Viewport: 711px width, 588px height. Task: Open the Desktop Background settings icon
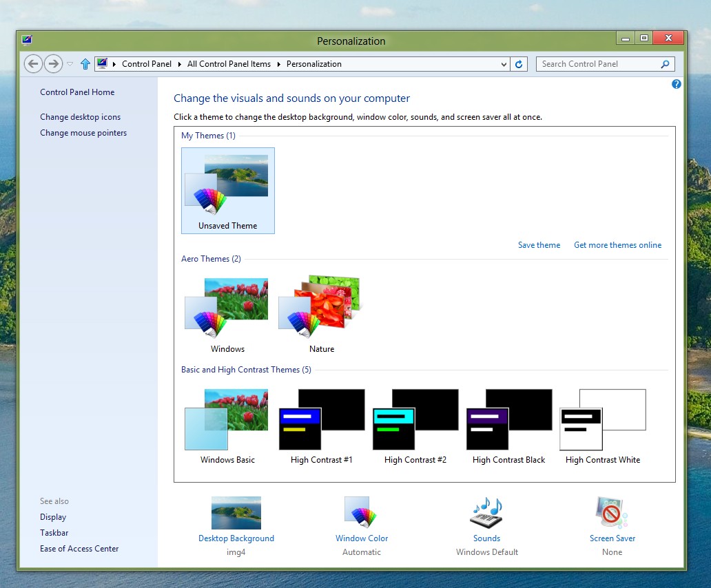[236, 513]
